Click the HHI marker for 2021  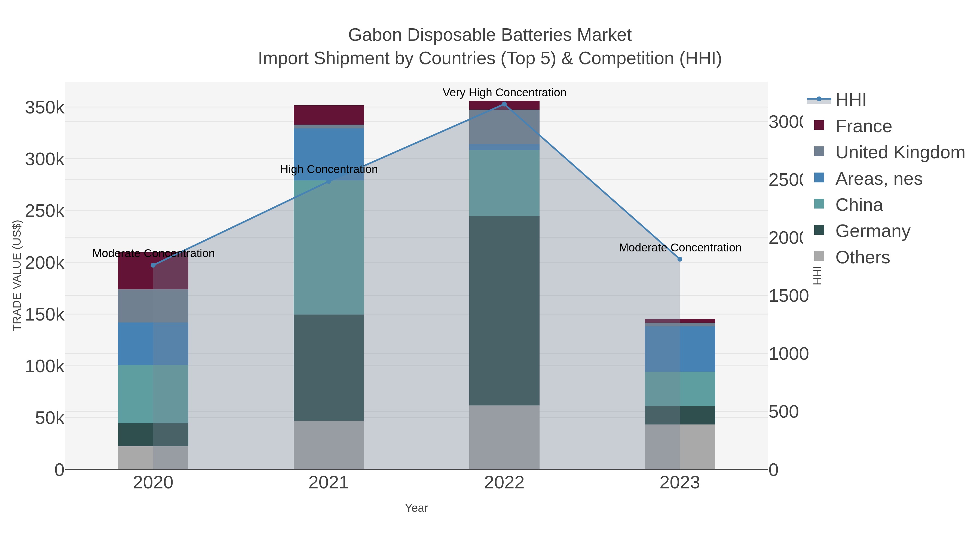pyautogui.click(x=329, y=181)
